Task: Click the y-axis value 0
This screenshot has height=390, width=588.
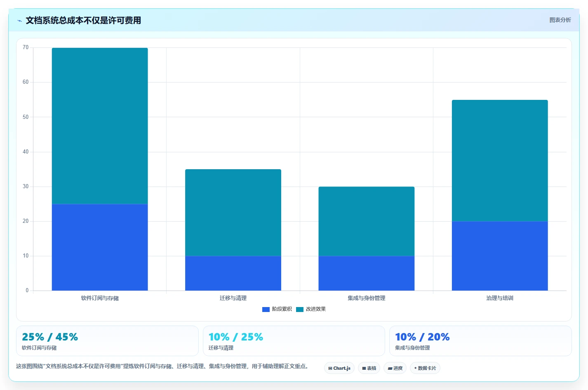Action: tap(27, 291)
